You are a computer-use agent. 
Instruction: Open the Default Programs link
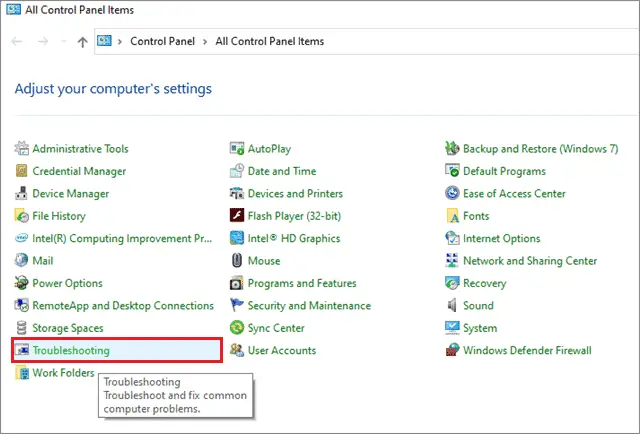[x=504, y=171]
